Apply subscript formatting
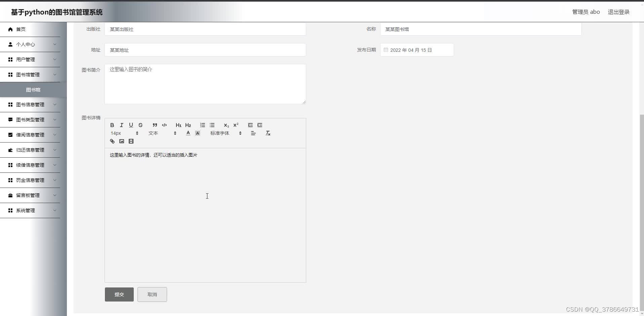Screen dimensions: 644x316 [x=227, y=125]
